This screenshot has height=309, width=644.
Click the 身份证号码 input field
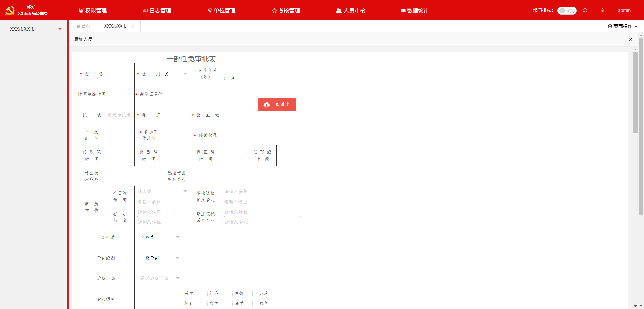205,94
